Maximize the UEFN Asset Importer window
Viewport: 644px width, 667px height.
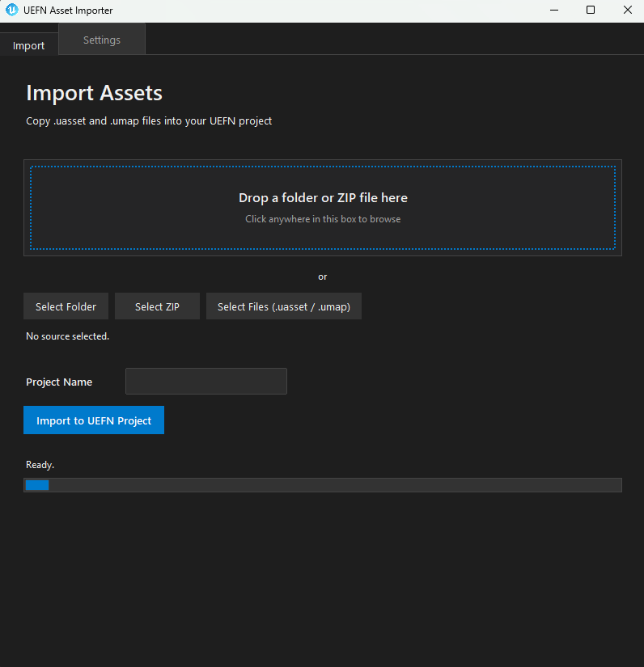[x=591, y=11]
